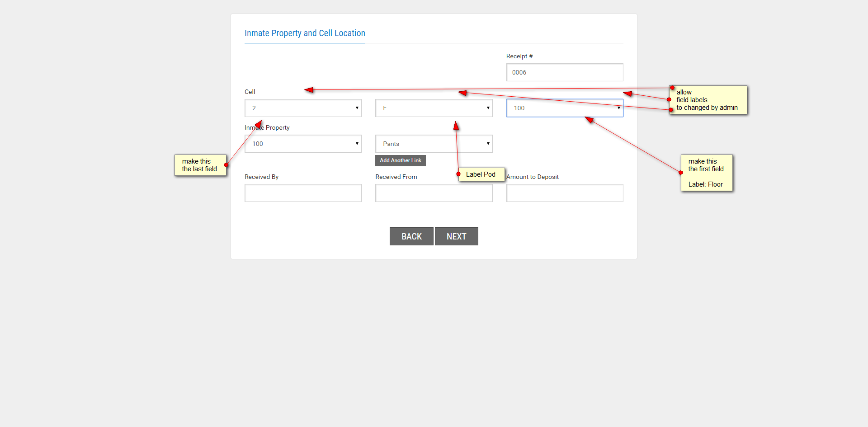Select the 'allow field labels' admin note
868x427 pixels.
coord(708,100)
